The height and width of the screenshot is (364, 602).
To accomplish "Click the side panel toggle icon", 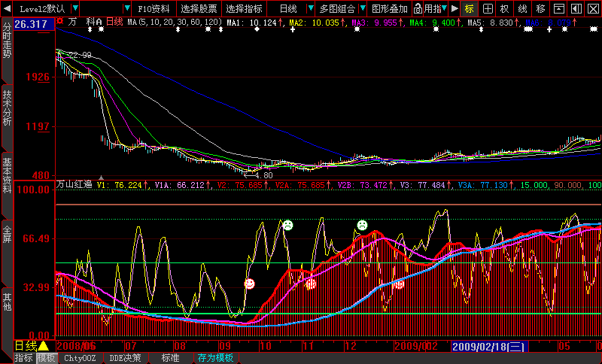I will click(576, 8).
